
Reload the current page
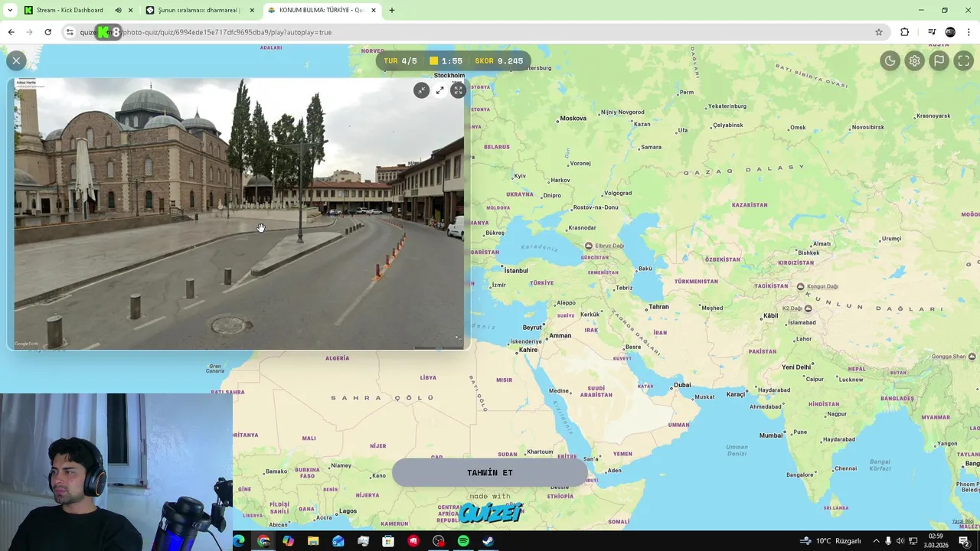(x=47, y=32)
